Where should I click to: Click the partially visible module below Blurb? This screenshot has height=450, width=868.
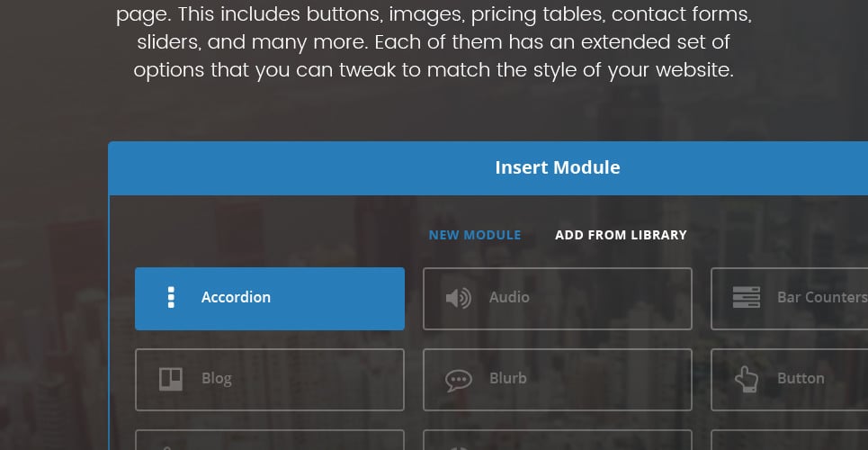point(558,441)
